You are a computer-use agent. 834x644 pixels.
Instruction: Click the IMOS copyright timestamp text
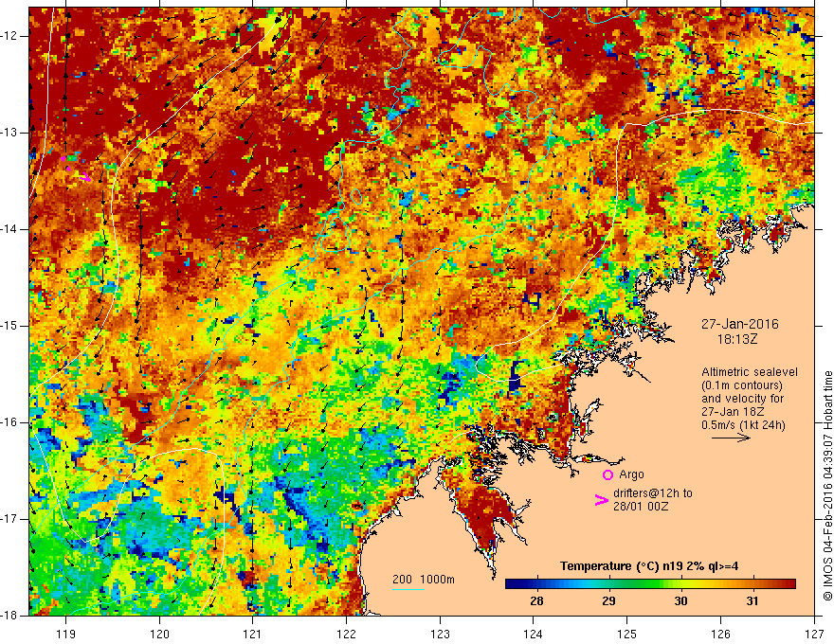point(827,486)
